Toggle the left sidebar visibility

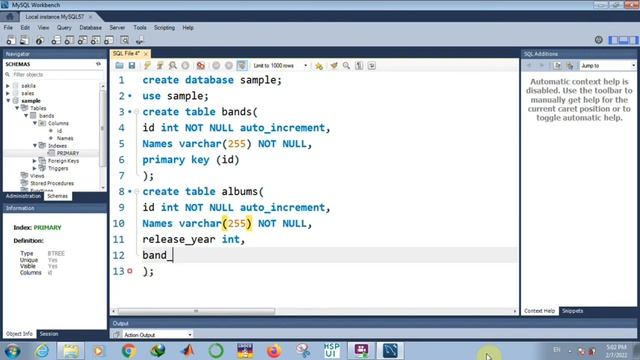click(x=613, y=40)
